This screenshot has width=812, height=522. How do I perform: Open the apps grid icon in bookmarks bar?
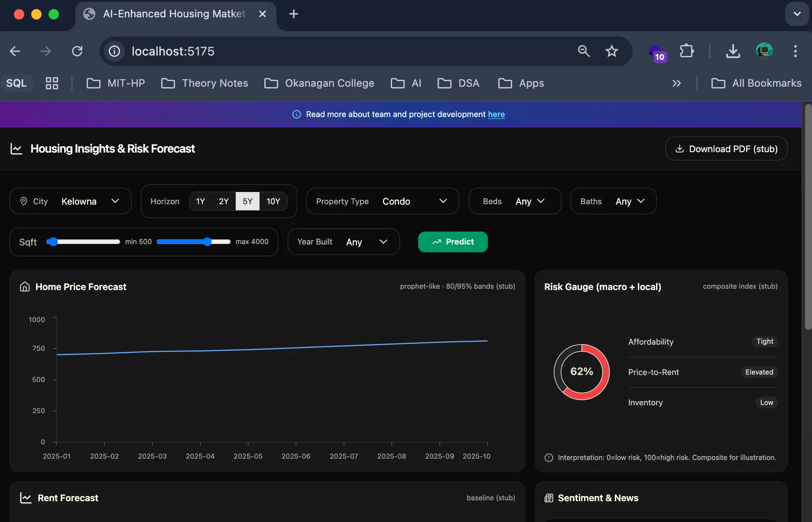click(52, 83)
